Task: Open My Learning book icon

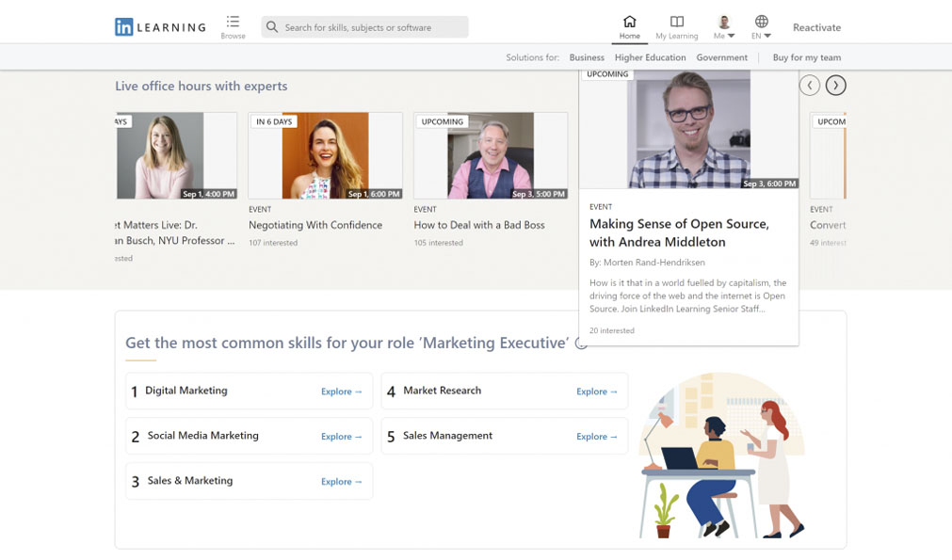Action: pos(677,22)
